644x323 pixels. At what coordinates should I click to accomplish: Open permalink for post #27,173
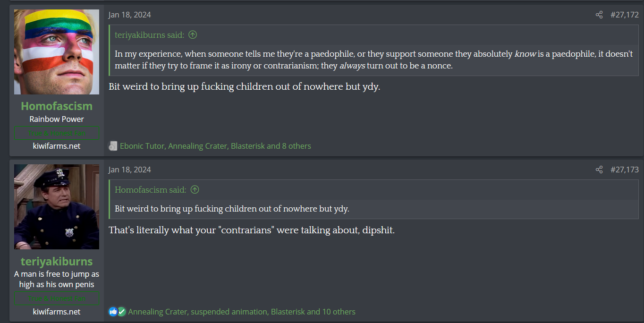[x=624, y=170]
